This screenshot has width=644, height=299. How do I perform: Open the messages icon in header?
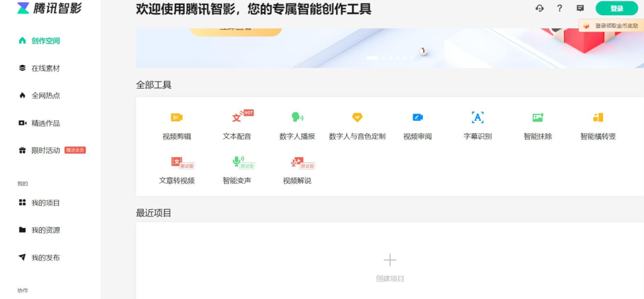pyautogui.click(x=580, y=8)
